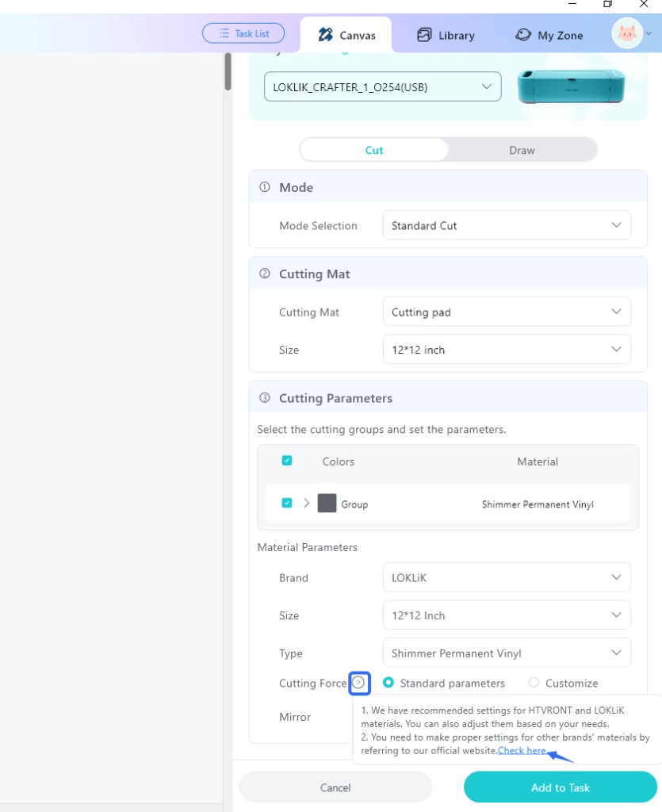Switch to the Draw tab
This screenshot has height=812, width=662.
click(522, 150)
